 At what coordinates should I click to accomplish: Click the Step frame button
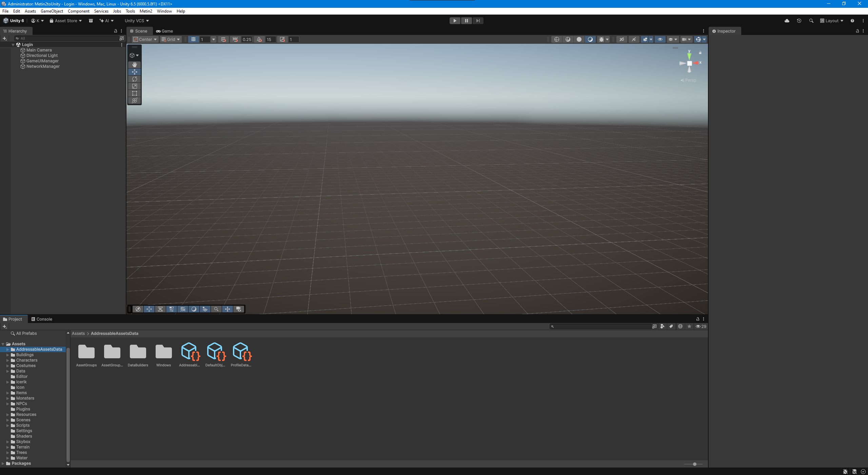[x=478, y=21]
